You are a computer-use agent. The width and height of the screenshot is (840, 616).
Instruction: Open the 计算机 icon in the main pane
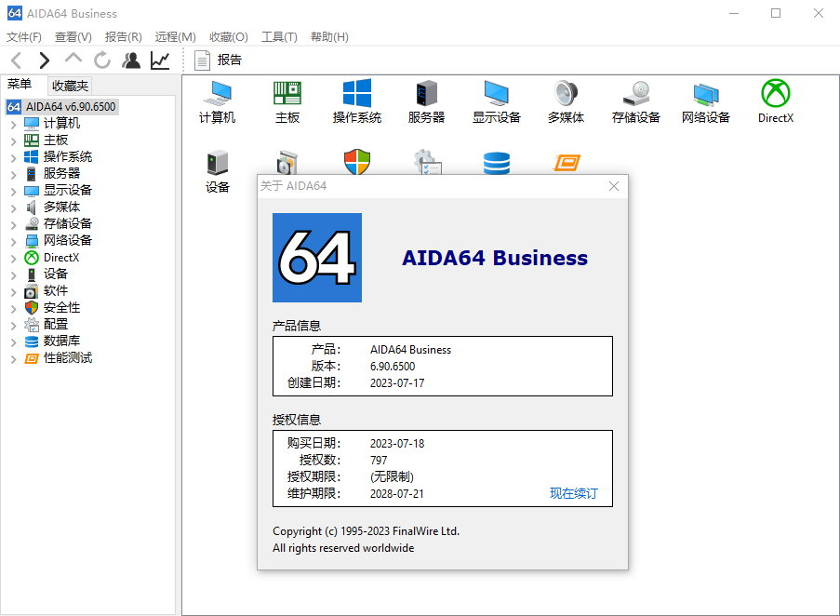click(x=217, y=102)
